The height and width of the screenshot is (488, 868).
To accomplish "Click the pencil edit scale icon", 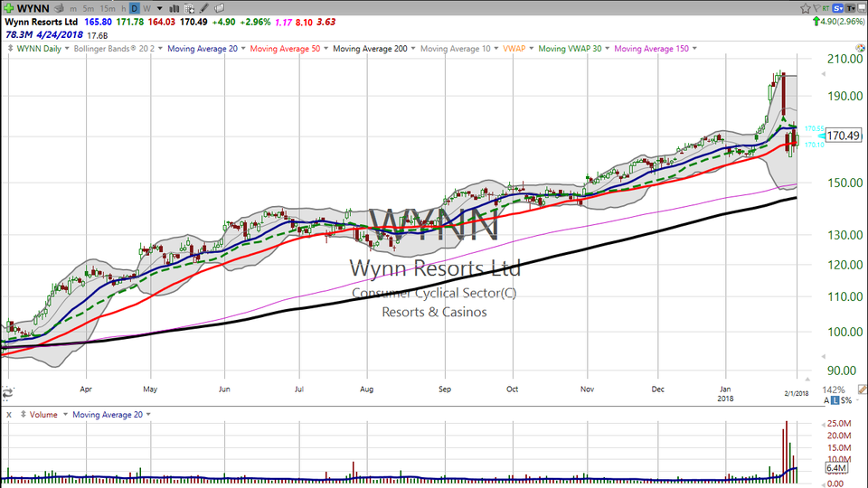I will coord(863,389).
